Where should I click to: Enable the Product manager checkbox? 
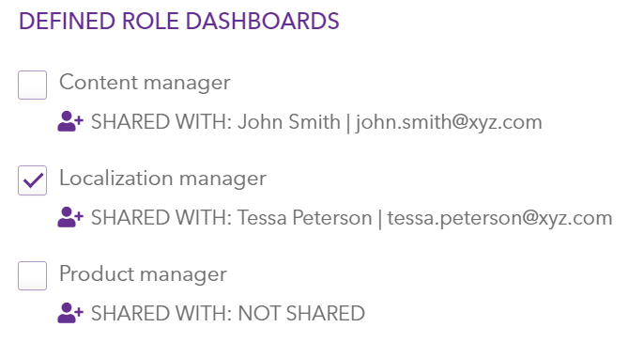tap(33, 276)
